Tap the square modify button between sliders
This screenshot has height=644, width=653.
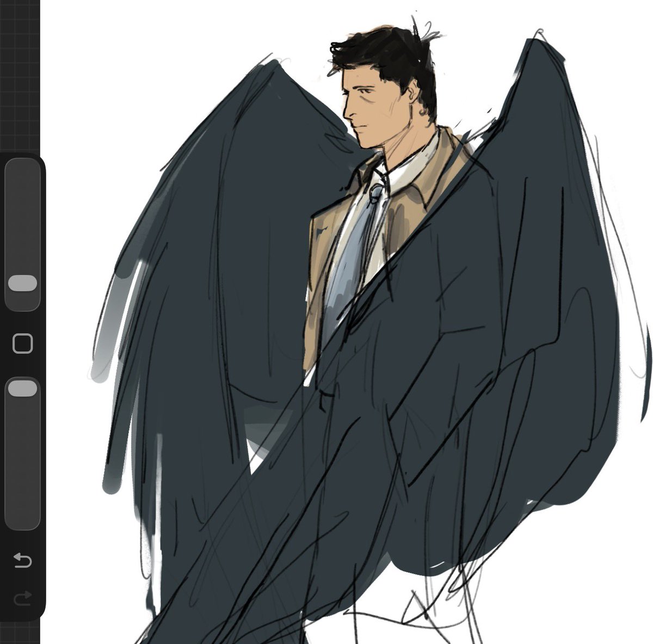[22, 344]
